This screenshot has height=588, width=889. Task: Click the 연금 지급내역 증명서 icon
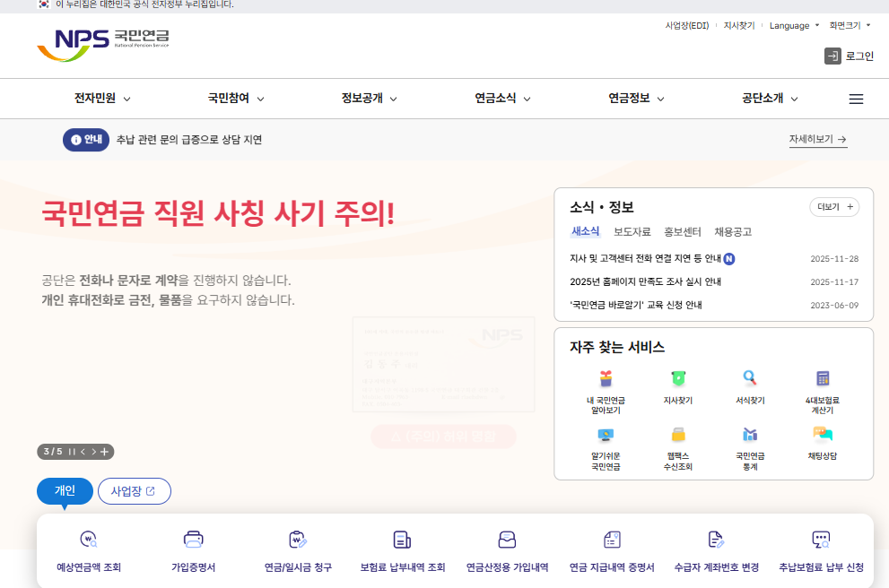pos(612,540)
